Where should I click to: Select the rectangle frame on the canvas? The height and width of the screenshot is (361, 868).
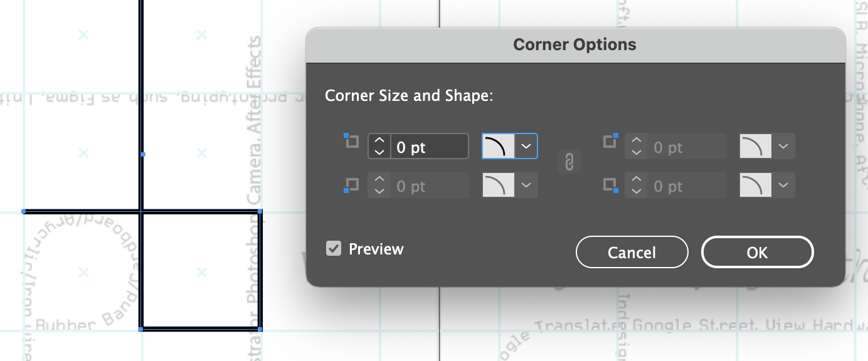[201, 269]
